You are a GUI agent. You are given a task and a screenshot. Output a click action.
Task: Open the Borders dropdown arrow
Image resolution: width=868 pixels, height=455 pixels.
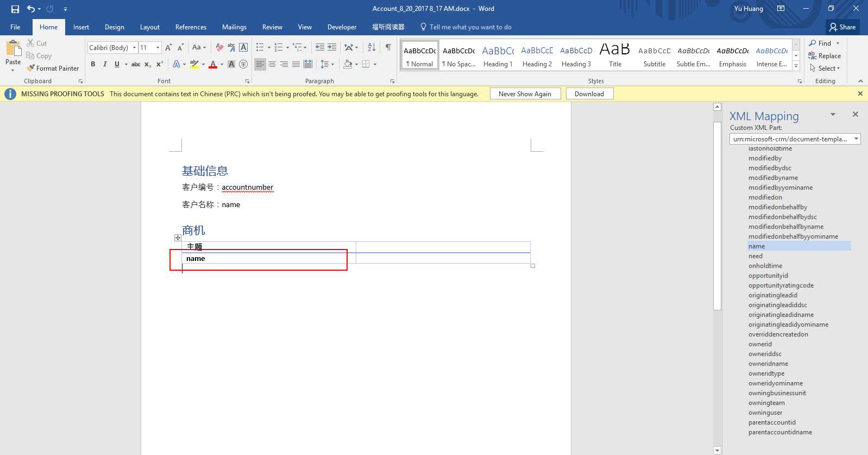375,64
